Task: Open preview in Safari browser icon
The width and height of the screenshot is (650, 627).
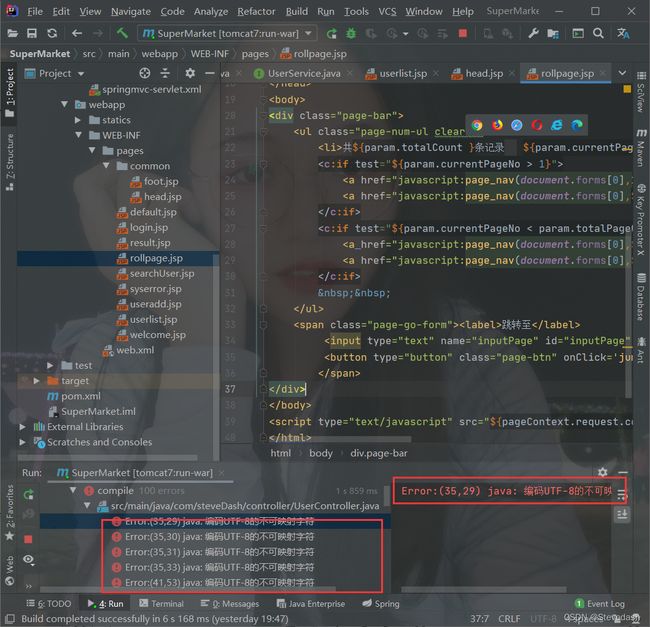Action: pos(517,125)
